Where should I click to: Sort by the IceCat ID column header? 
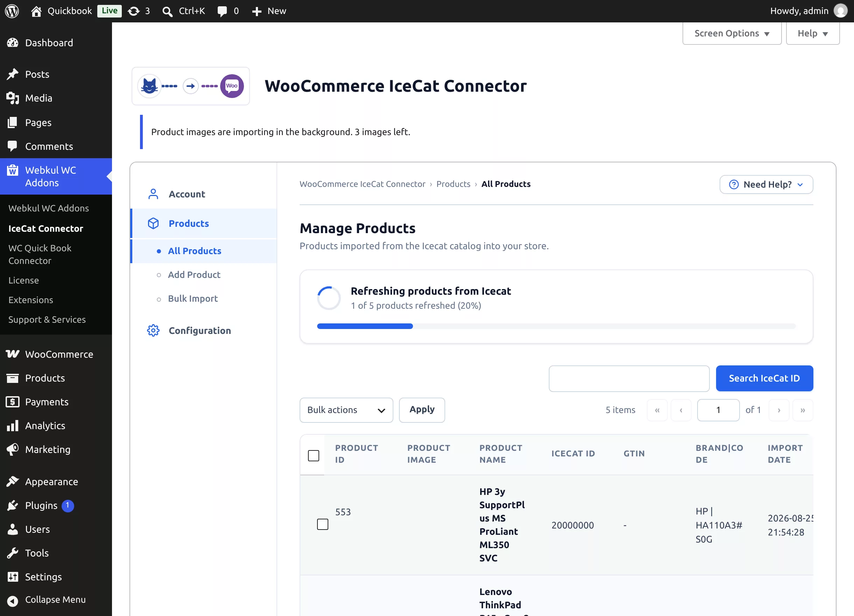[x=573, y=453]
